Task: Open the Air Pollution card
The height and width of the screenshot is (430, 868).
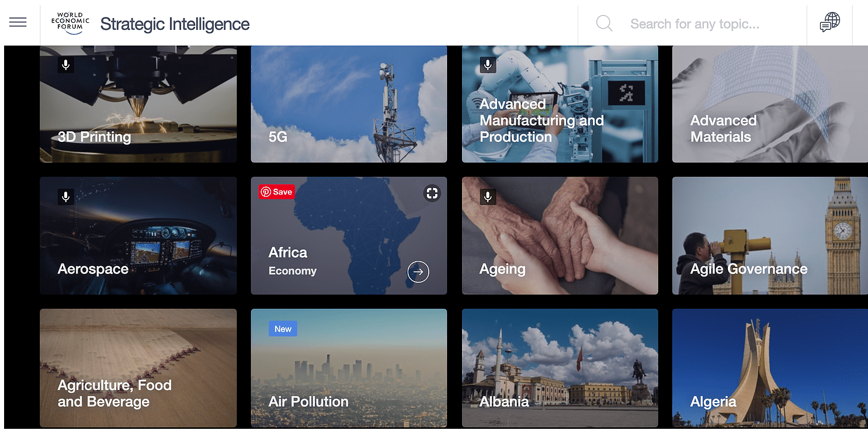Action: 349,368
